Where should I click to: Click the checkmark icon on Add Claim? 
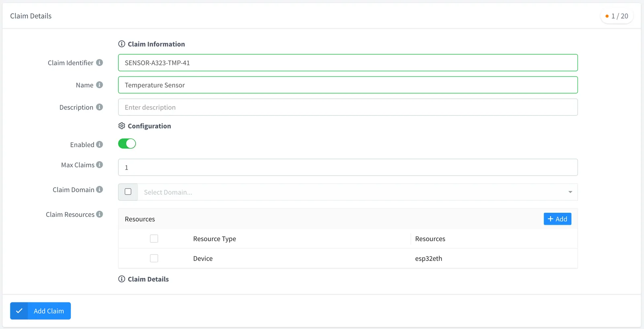click(19, 311)
